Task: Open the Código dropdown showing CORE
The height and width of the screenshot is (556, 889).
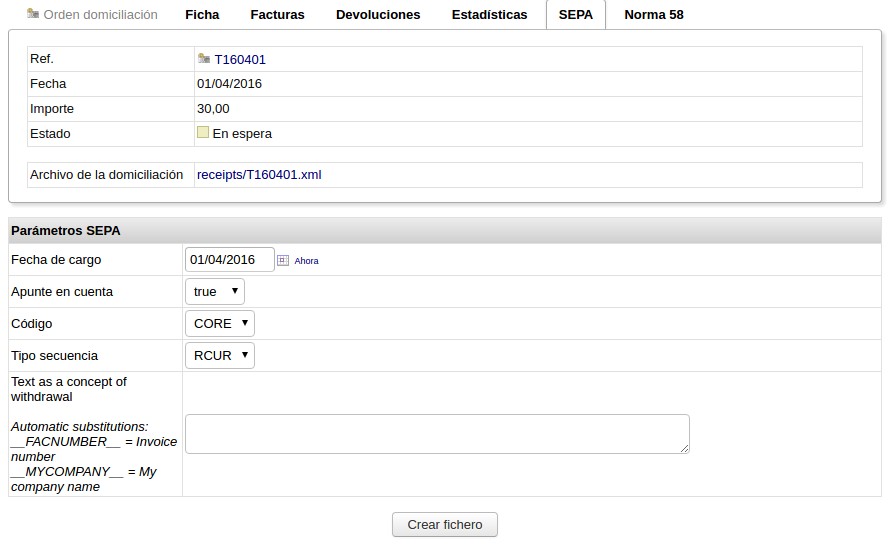Action: (x=220, y=324)
